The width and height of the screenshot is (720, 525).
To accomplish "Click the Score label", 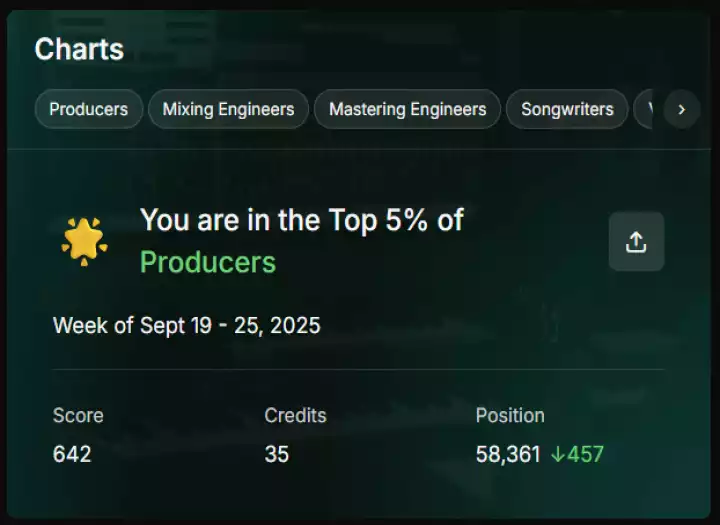I will [x=78, y=415].
